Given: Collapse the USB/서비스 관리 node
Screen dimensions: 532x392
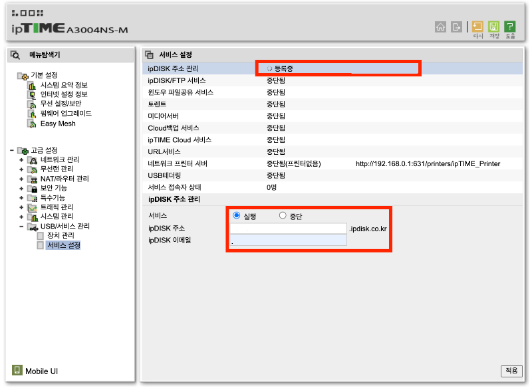Looking at the screenshot, I should (x=21, y=226).
